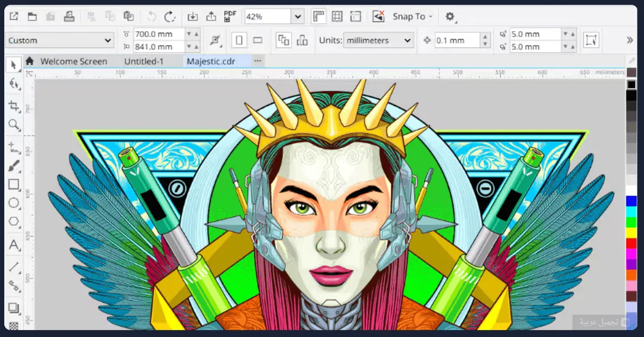Expand the toolbar overflow chevrons
Viewport: 644px width, 337px height.
(x=630, y=40)
